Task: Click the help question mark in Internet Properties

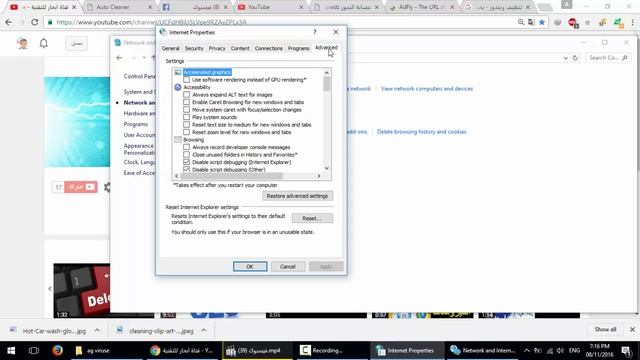Action: point(315,32)
